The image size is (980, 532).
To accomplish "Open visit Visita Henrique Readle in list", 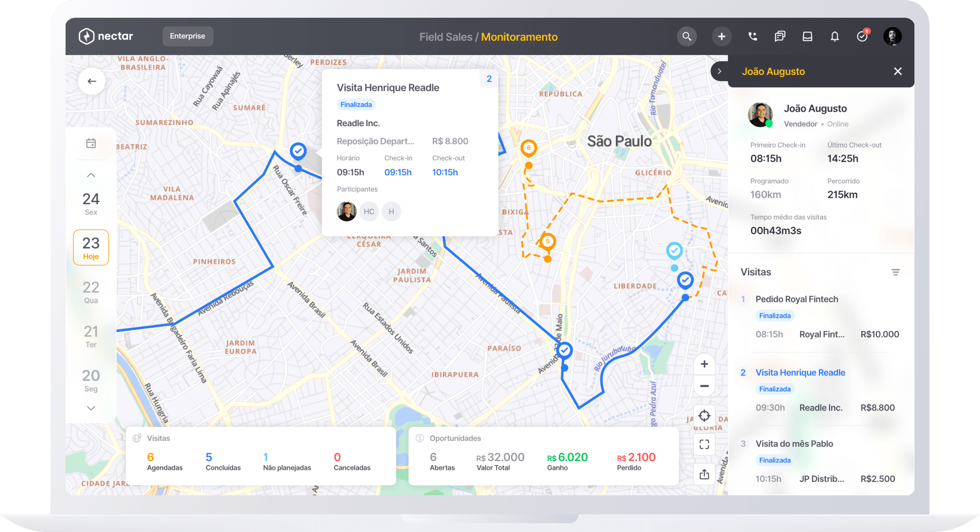I will point(800,373).
